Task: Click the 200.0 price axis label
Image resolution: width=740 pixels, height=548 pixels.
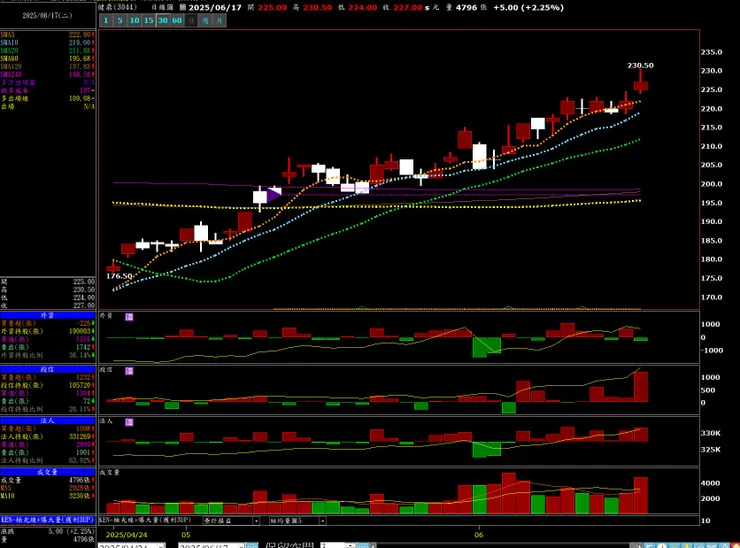Action: pos(711,184)
